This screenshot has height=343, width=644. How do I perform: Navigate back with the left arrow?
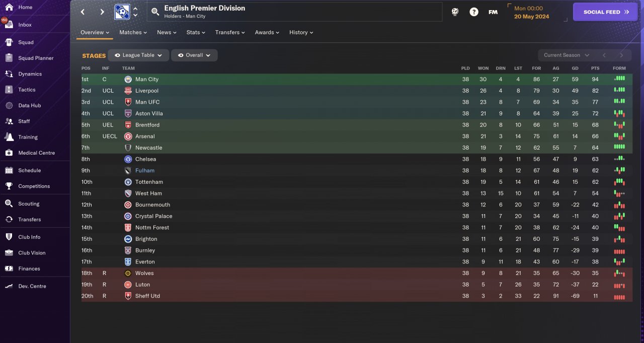(83, 12)
